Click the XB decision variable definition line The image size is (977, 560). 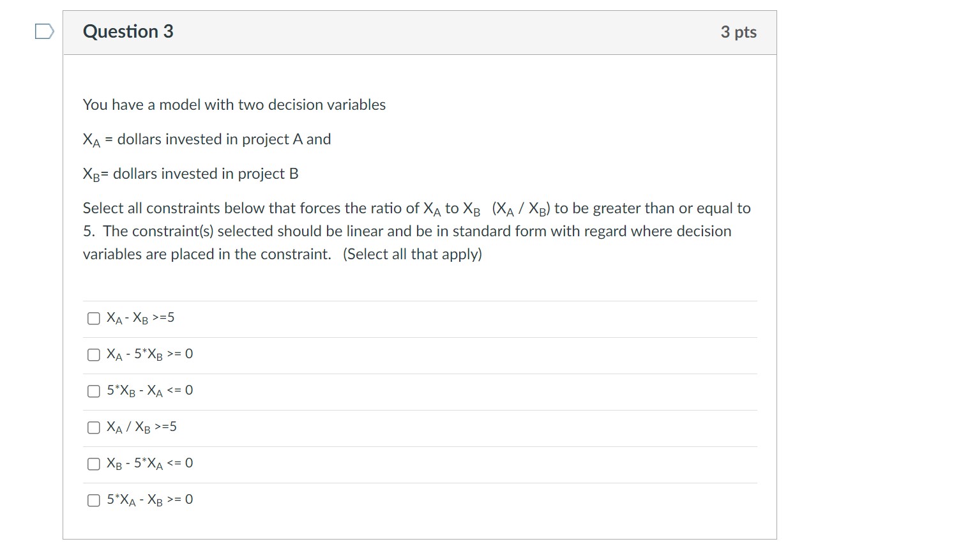(x=191, y=173)
